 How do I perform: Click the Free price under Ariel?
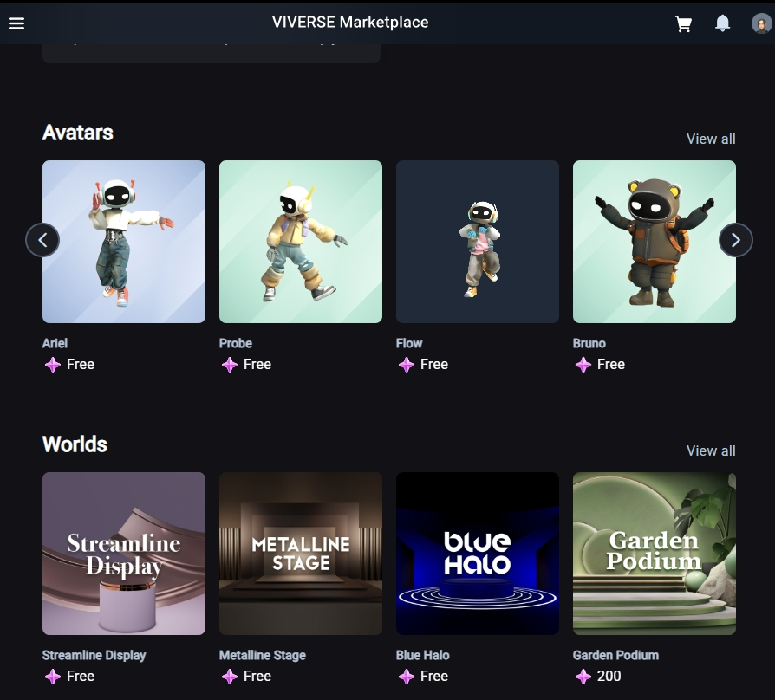pos(81,365)
